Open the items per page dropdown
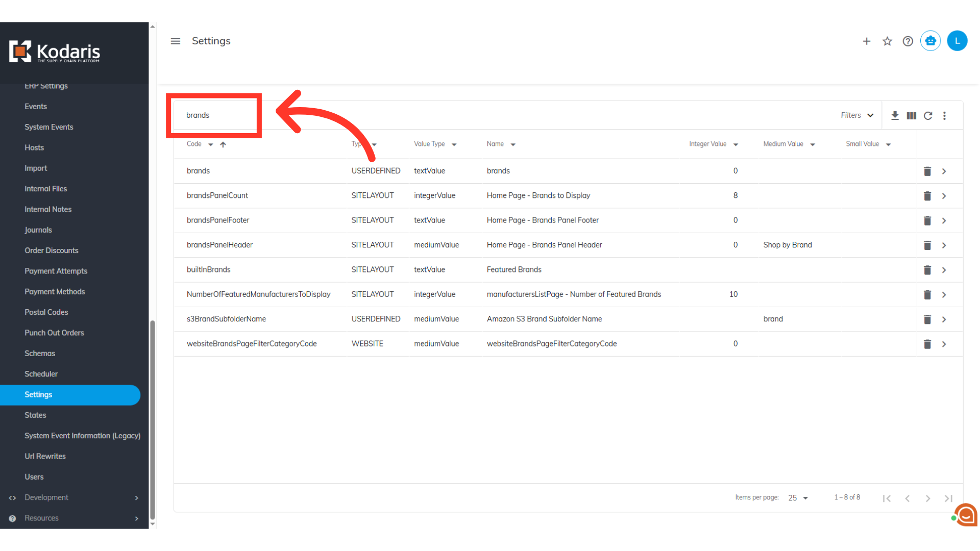 (x=798, y=498)
